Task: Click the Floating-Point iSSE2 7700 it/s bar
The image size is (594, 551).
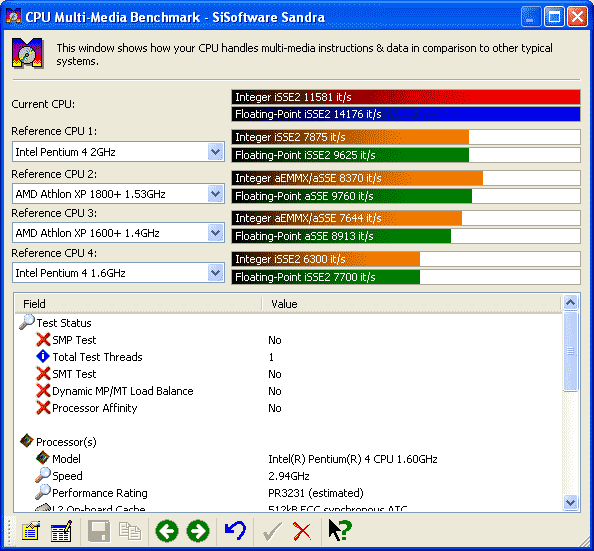Action: [x=406, y=277]
